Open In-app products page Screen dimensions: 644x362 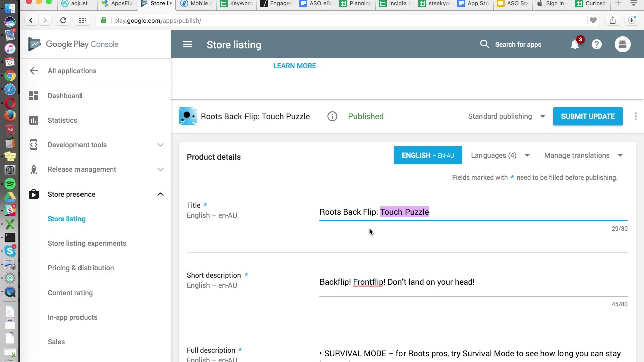(x=72, y=317)
